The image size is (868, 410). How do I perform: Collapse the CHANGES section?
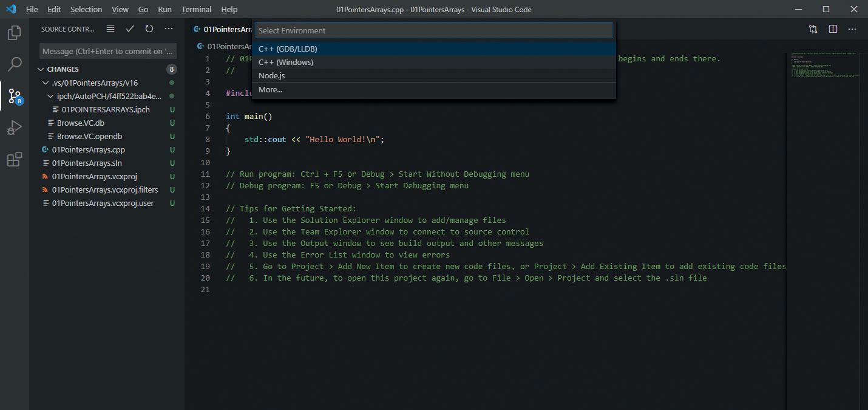coord(41,69)
